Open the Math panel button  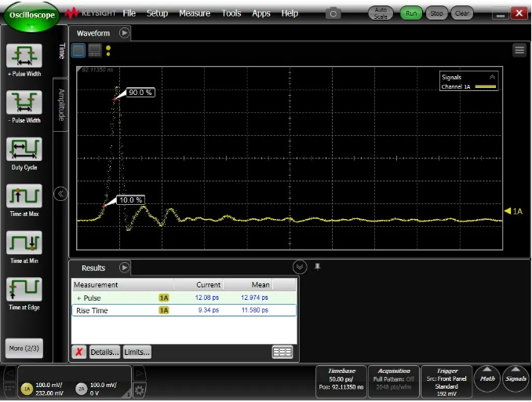click(487, 379)
